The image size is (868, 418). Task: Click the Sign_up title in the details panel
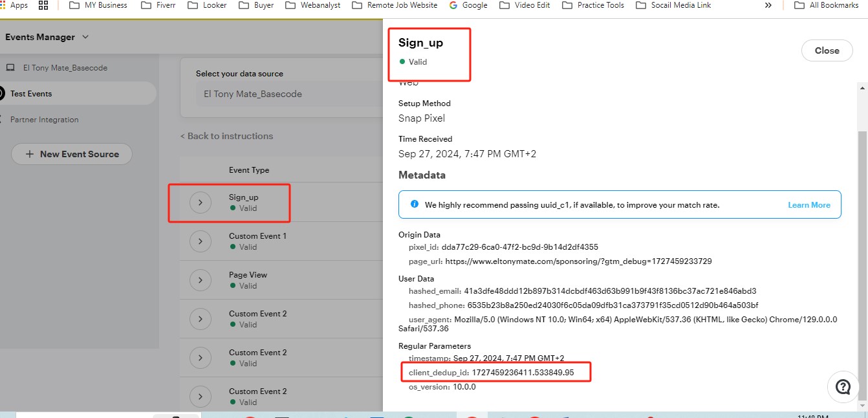coord(420,43)
